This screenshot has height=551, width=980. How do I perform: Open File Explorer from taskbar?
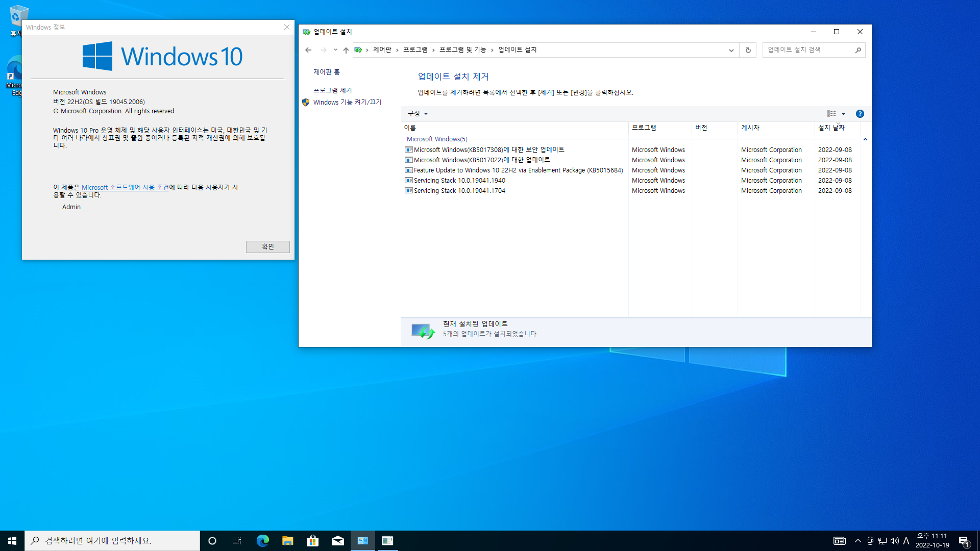click(287, 541)
